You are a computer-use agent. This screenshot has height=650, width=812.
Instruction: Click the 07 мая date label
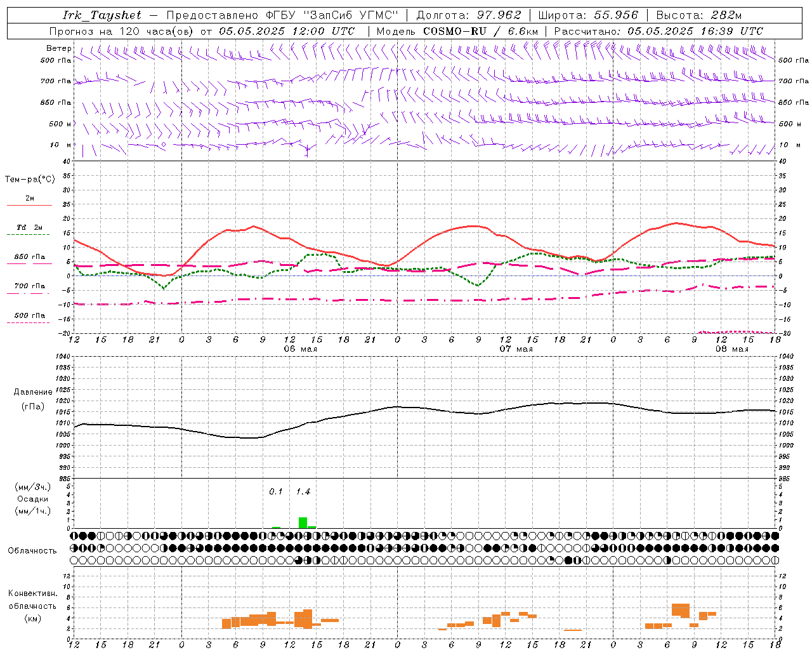(516, 349)
